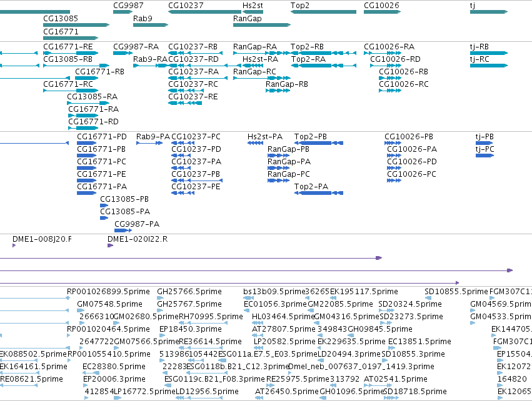
Task: Select EST AT02541.5prime
Action: (x=396, y=379)
